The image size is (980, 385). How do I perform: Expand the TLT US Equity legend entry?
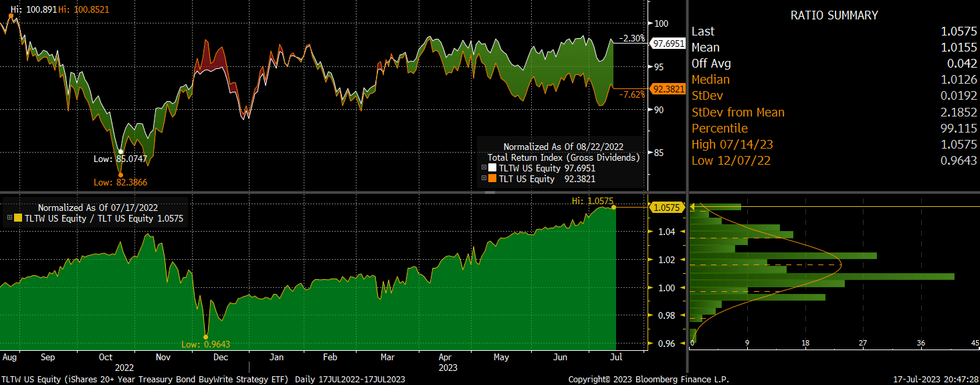pos(484,179)
